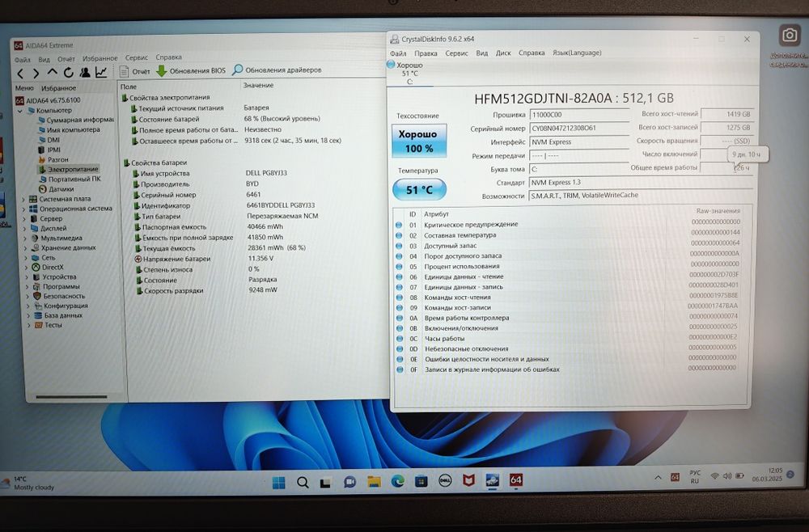
Task: Click the Хорошо 100 % health status button
Action: [x=418, y=141]
